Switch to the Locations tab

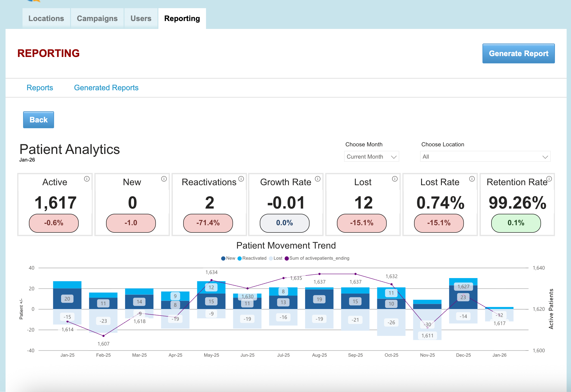coord(46,18)
